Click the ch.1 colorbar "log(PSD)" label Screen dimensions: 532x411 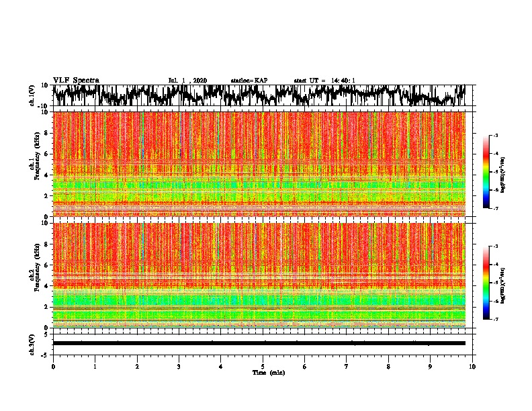502,175
